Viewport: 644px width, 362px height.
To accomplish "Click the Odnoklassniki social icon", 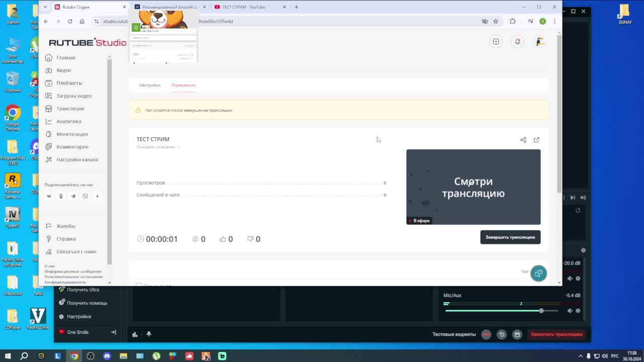I will pos(61,196).
